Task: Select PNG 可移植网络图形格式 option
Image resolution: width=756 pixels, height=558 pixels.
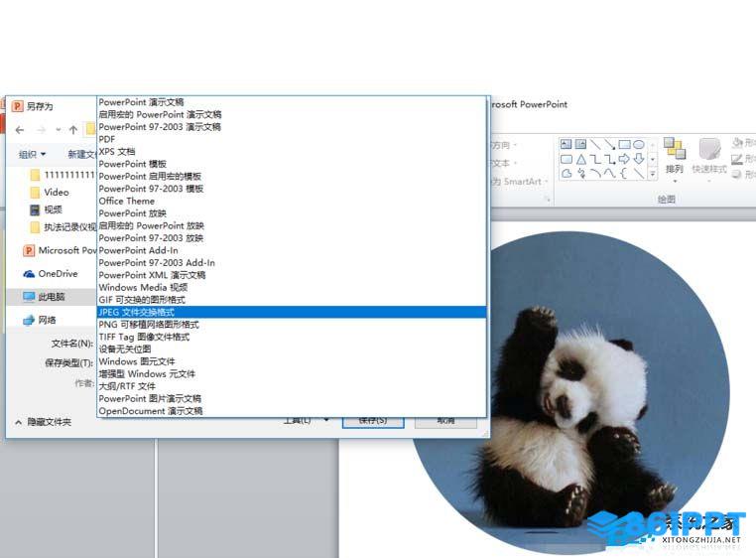Action: click(x=292, y=325)
